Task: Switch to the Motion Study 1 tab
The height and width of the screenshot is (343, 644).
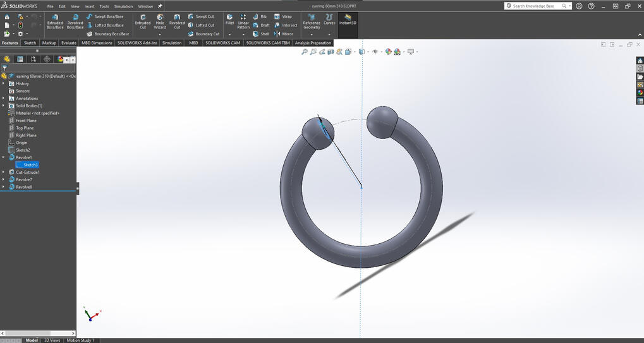Action: [x=80, y=340]
